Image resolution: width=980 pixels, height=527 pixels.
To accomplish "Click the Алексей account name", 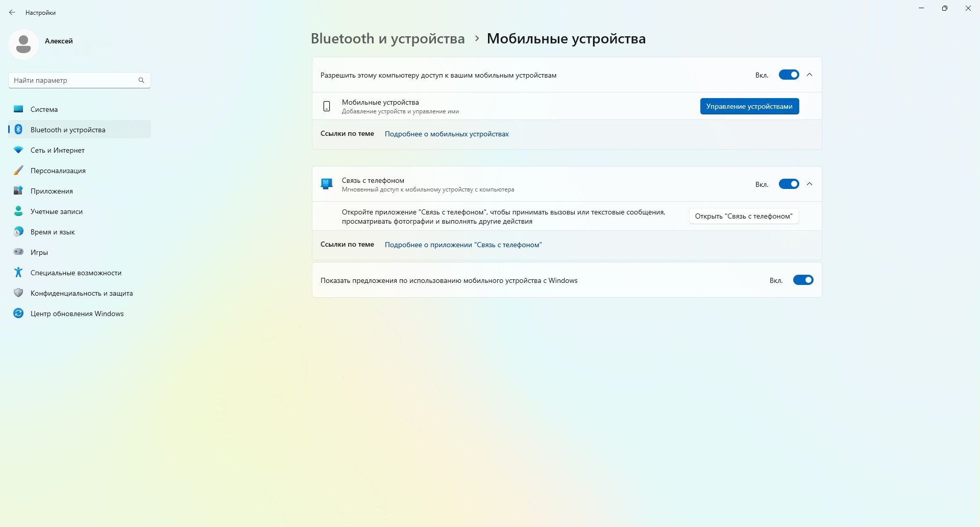I will click(x=59, y=41).
